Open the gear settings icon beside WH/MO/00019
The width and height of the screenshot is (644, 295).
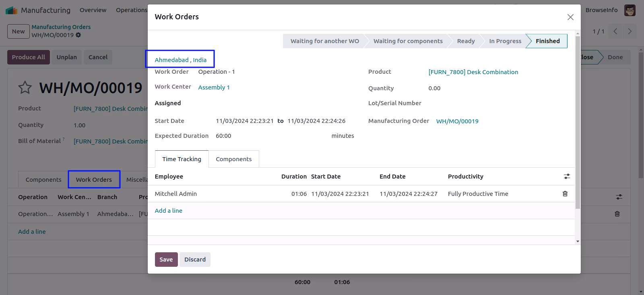click(78, 35)
